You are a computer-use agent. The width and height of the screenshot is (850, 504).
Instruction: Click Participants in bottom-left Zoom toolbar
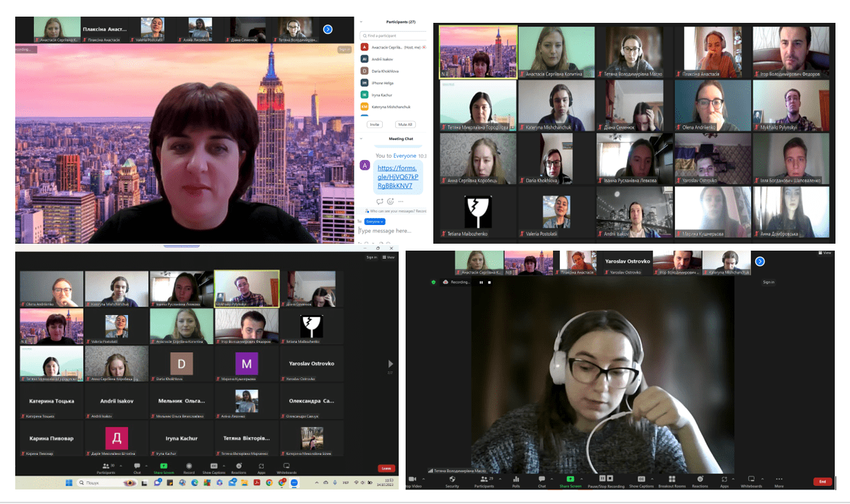point(106,466)
